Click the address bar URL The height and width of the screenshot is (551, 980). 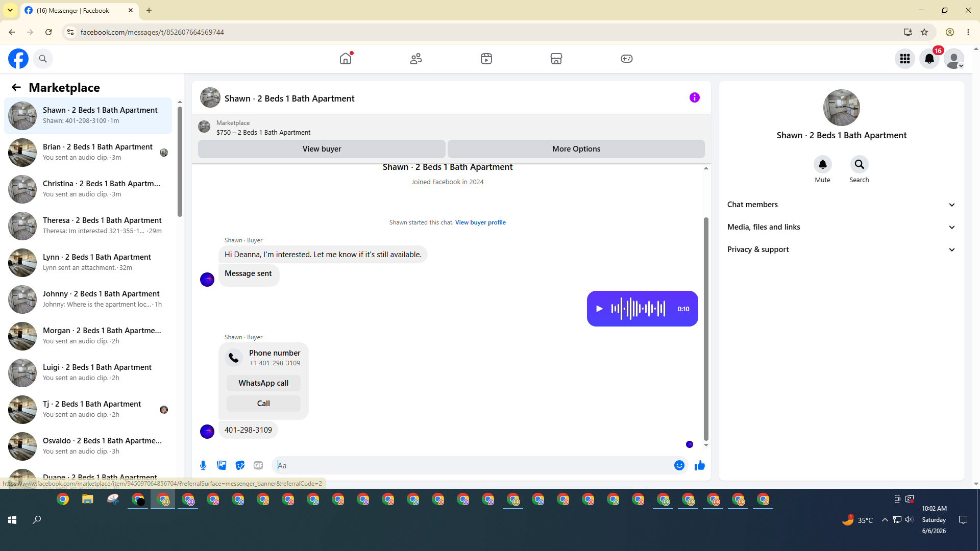[x=152, y=32]
